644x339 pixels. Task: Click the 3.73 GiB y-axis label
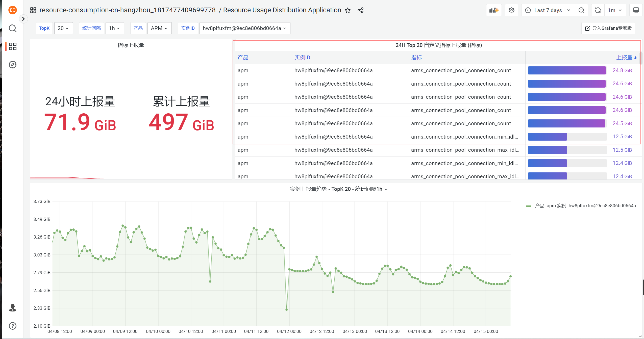[x=42, y=201]
